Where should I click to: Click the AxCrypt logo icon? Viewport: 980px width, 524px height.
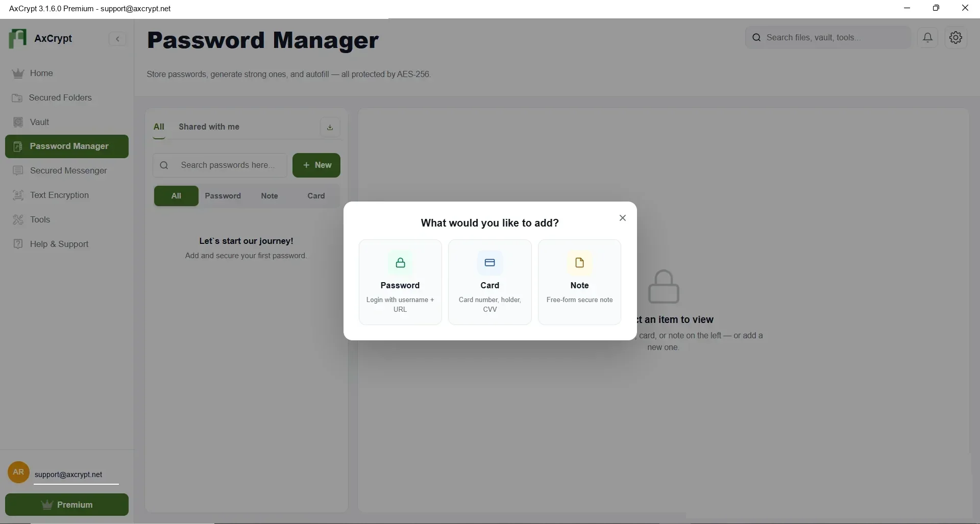(x=18, y=39)
